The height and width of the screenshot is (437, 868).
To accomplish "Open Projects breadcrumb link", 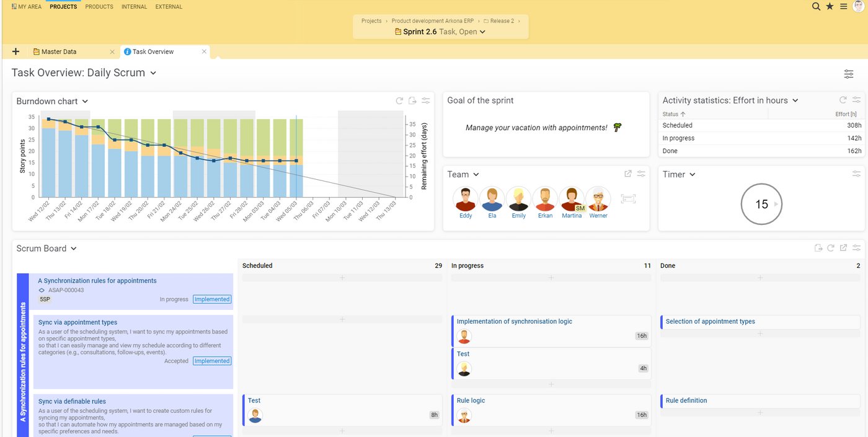I will coord(371,21).
